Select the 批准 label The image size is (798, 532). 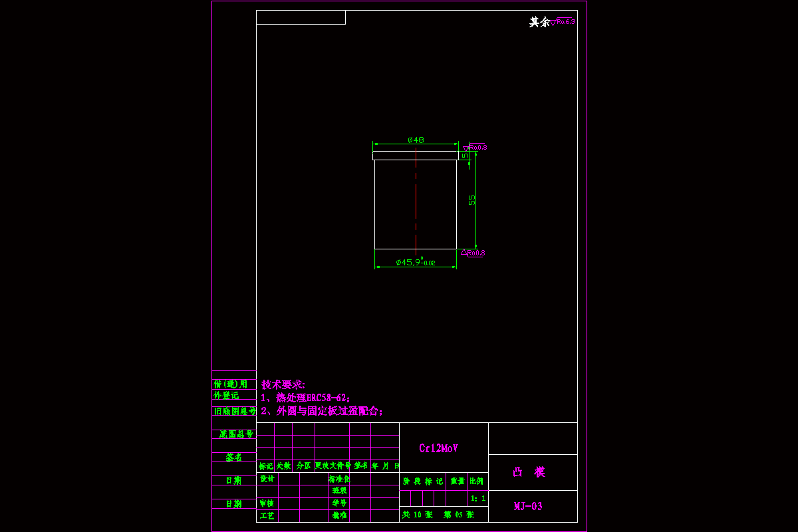339,515
